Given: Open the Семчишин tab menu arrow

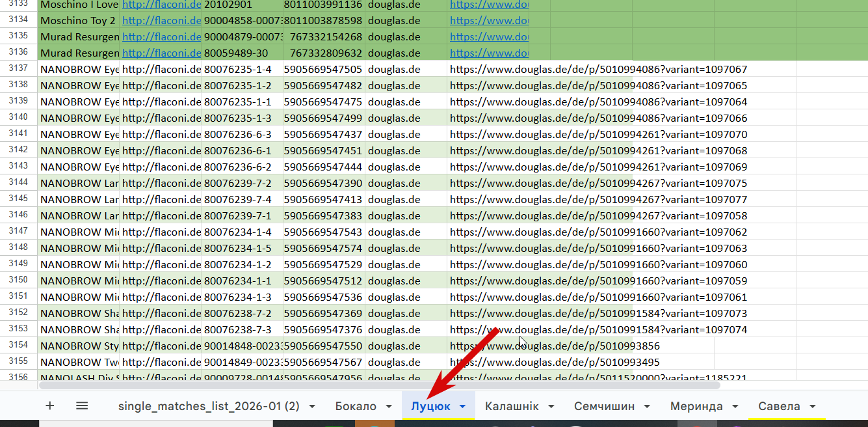Looking at the screenshot, I should [x=647, y=407].
